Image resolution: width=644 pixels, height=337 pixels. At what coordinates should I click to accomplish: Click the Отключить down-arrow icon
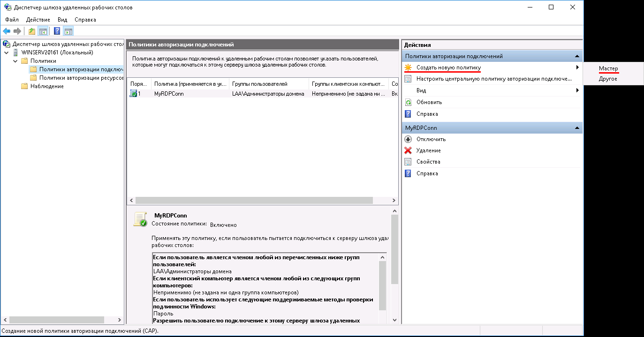click(408, 139)
